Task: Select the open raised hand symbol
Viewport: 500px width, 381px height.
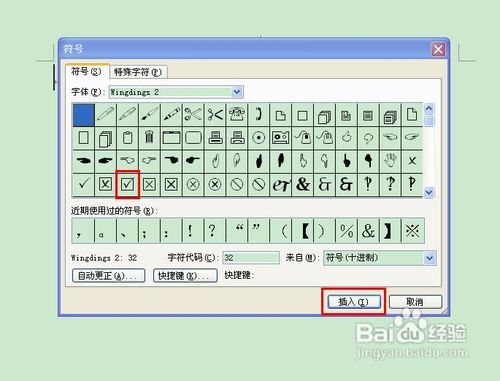Action: coord(390,161)
